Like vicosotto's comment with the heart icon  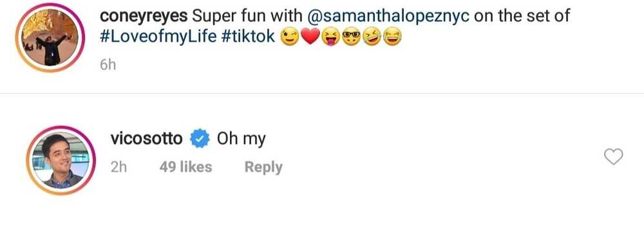coord(614,156)
